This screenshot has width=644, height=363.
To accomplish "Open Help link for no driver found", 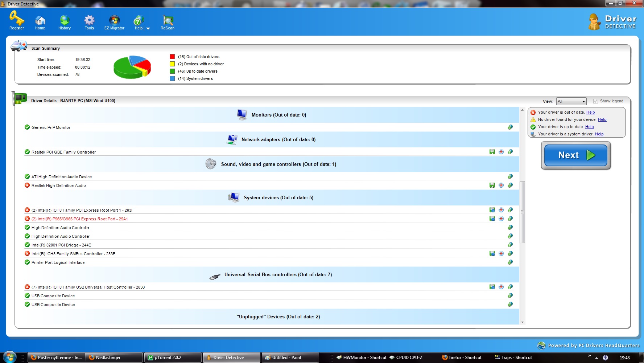I will click(602, 120).
